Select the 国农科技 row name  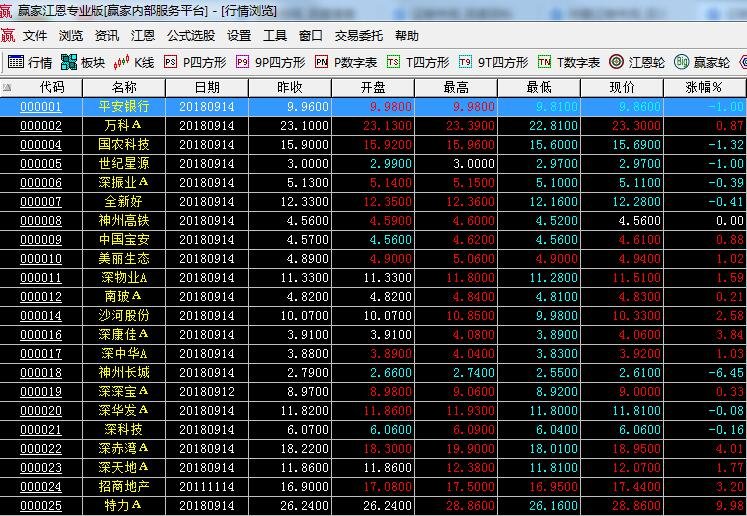[124, 145]
